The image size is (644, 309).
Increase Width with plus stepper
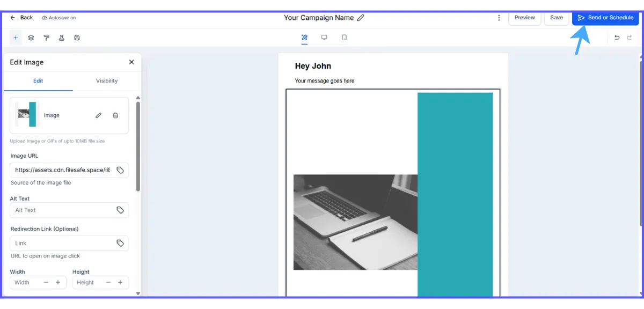click(x=58, y=283)
